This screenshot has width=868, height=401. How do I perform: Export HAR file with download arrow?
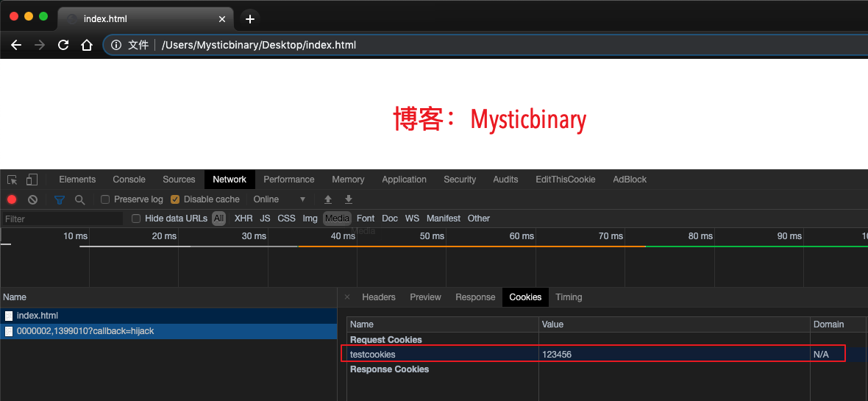coord(349,199)
